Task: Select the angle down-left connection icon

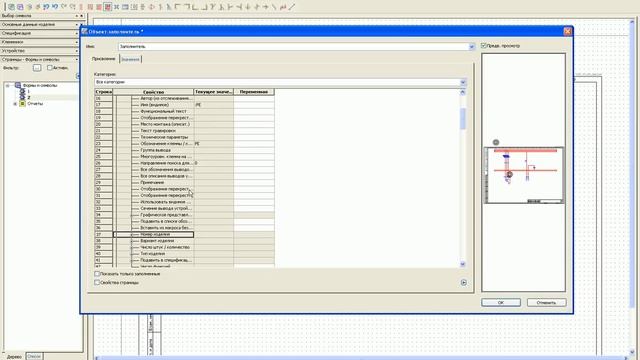Action: point(186,7)
